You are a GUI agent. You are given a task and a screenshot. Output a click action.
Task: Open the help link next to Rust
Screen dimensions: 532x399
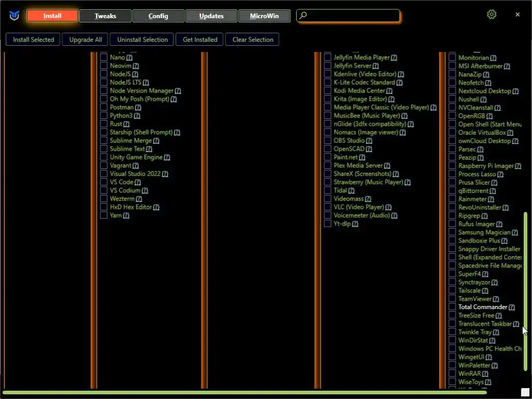[x=126, y=124]
